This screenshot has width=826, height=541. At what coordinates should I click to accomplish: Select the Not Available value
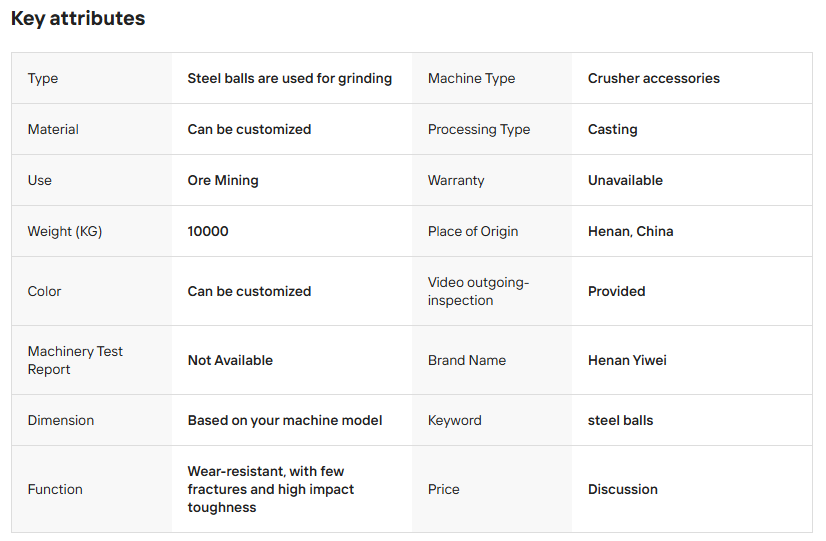pos(230,360)
